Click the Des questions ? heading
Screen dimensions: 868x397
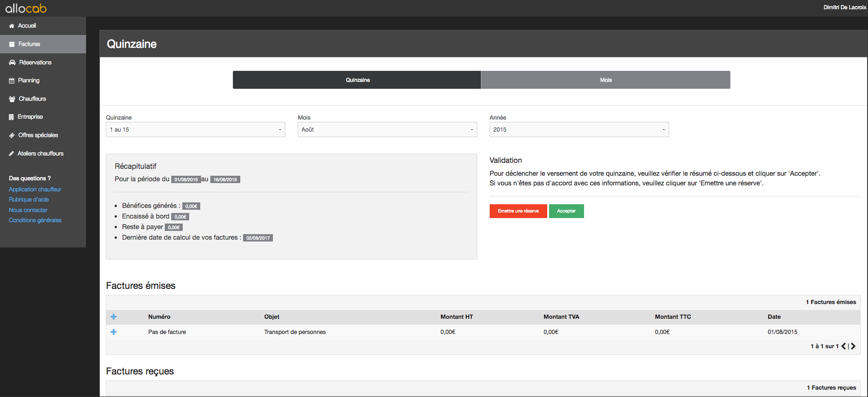(x=30, y=178)
